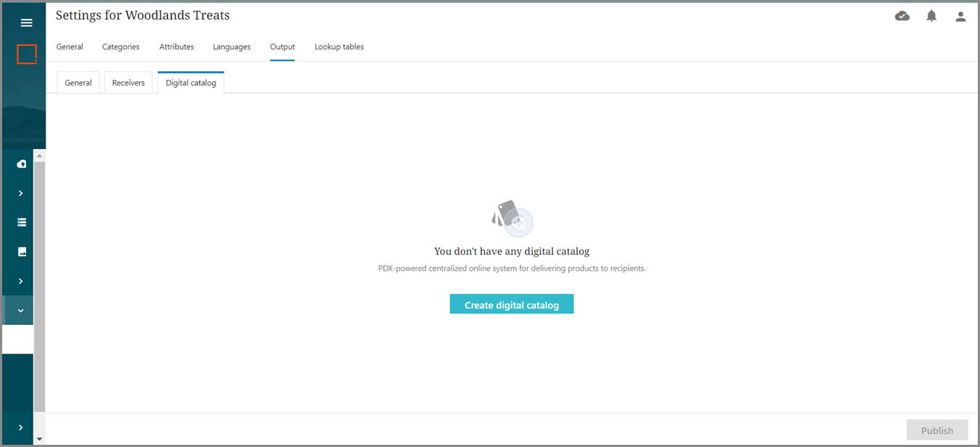Open the user profile icon

(960, 17)
